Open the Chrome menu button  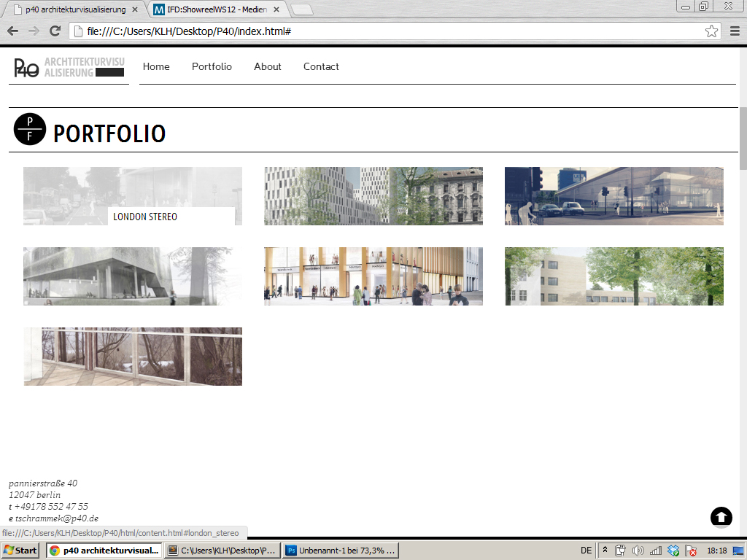735,31
